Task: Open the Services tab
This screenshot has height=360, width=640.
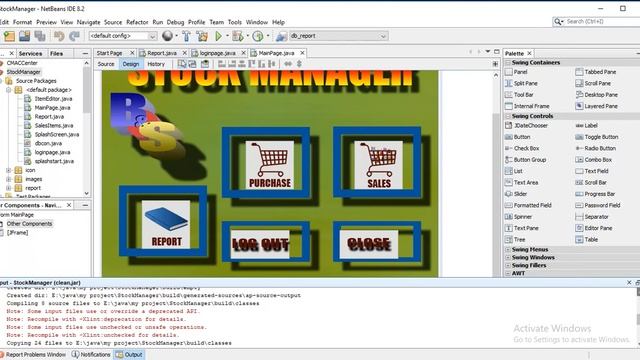Action: 31,53
